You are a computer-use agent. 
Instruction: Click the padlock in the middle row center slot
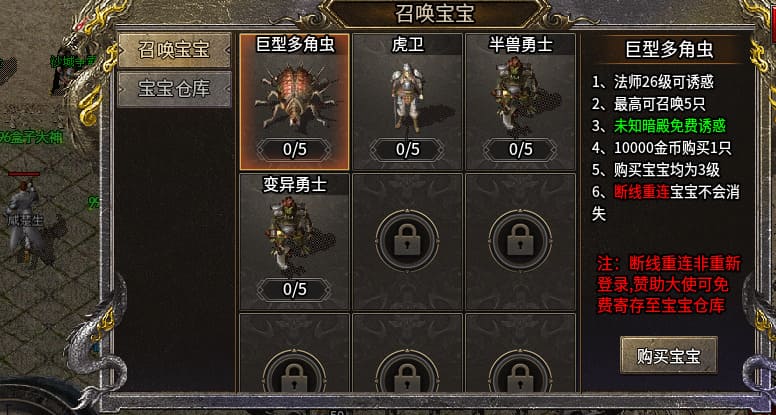pyautogui.click(x=407, y=241)
